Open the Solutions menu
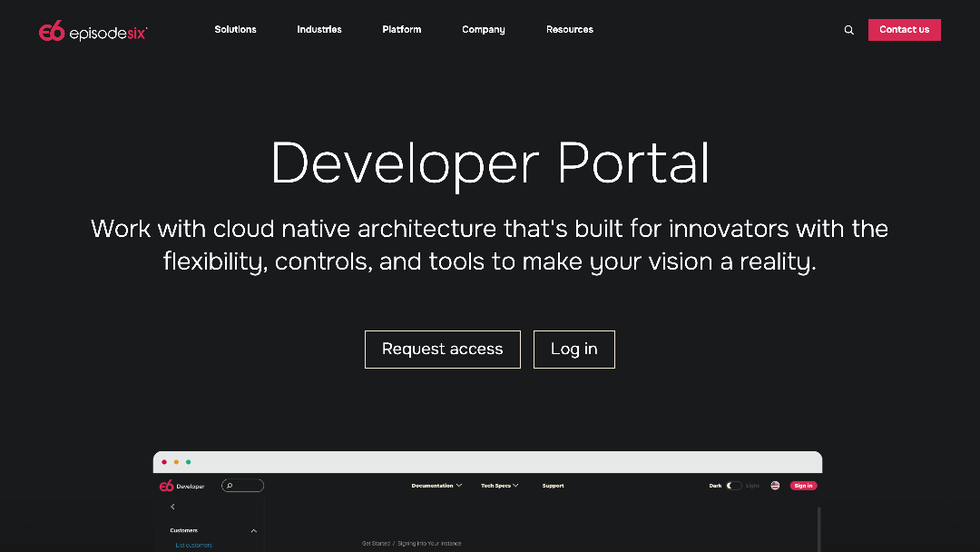The height and width of the screenshot is (552, 980). point(235,29)
